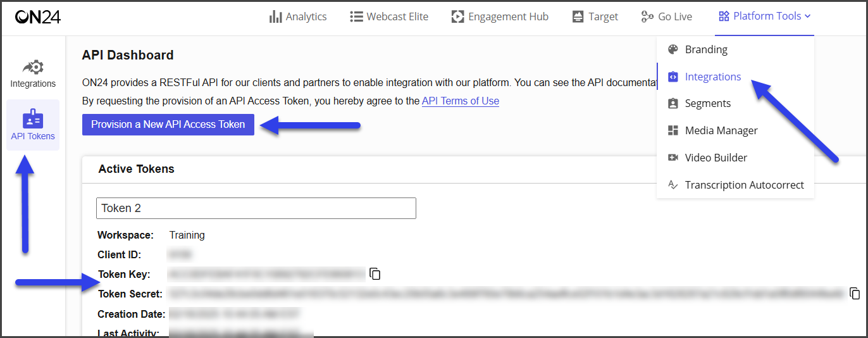Launch Video Builder from the menu

click(707, 158)
